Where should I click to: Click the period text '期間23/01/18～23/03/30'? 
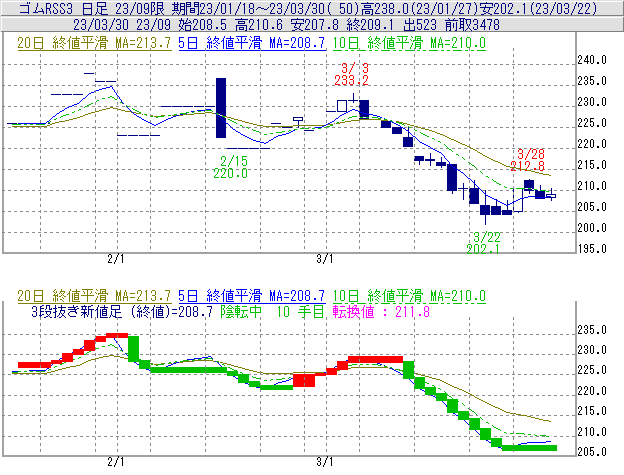click(248, 8)
